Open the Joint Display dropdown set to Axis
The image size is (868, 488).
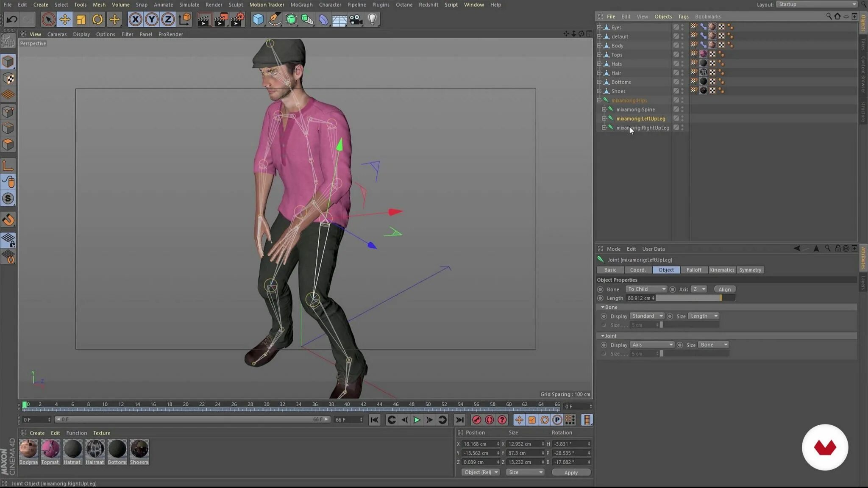pos(652,344)
